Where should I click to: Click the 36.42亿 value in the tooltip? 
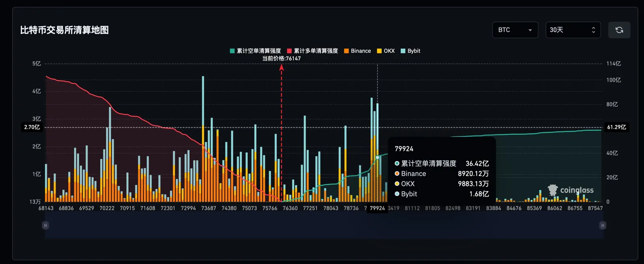coord(477,164)
